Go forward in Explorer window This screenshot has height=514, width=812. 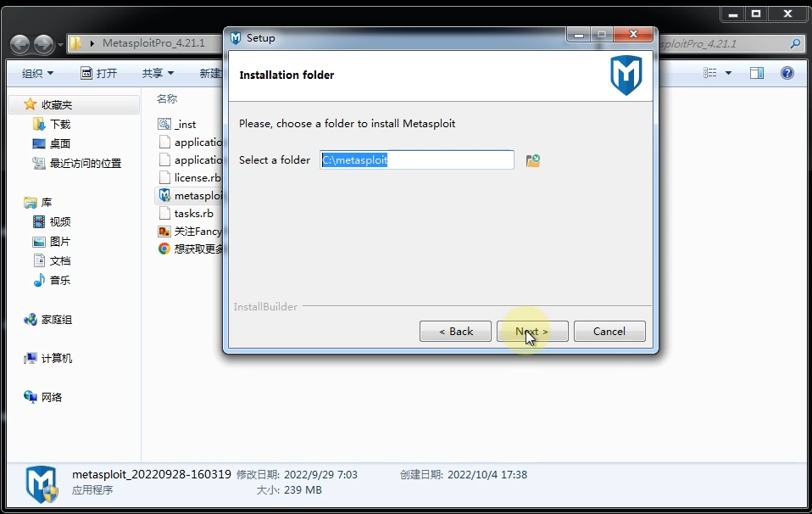pyautogui.click(x=43, y=44)
